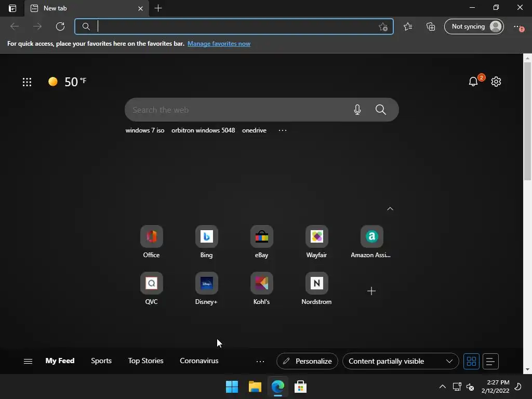Open the taskbar clock and date
Image resolution: width=532 pixels, height=399 pixels.
click(x=495, y=387)
